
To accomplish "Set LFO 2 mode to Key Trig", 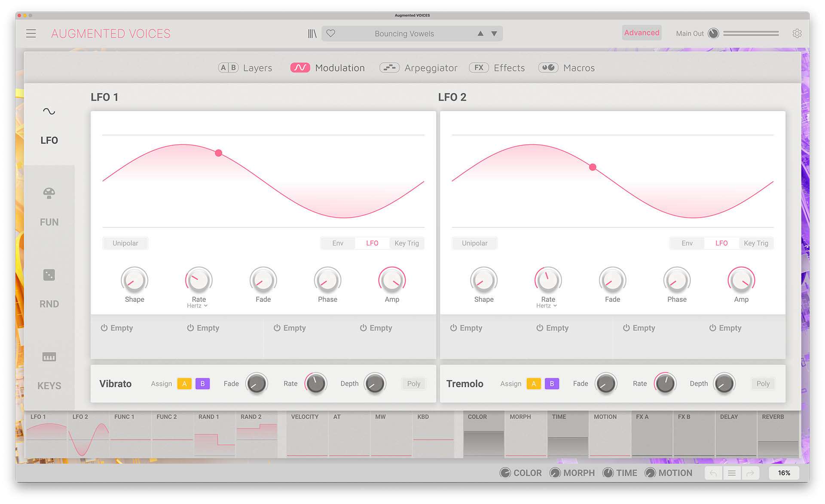I will tap(756, 243).
